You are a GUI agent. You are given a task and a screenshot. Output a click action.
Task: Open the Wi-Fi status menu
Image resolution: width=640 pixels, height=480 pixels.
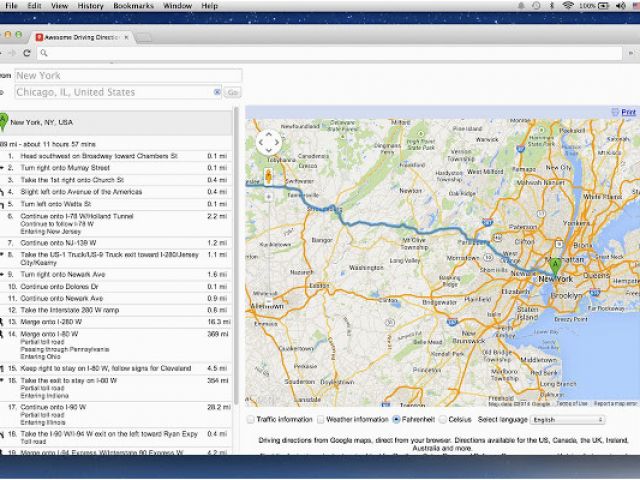tap(567, 6)
